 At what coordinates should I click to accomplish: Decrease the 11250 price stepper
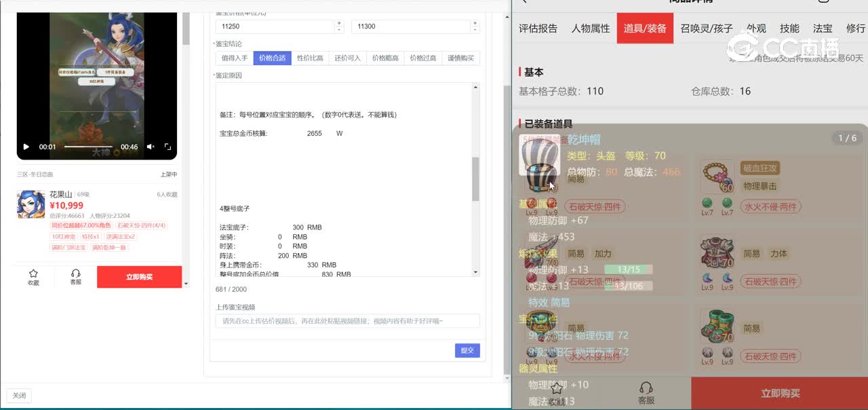coord(339,30)
